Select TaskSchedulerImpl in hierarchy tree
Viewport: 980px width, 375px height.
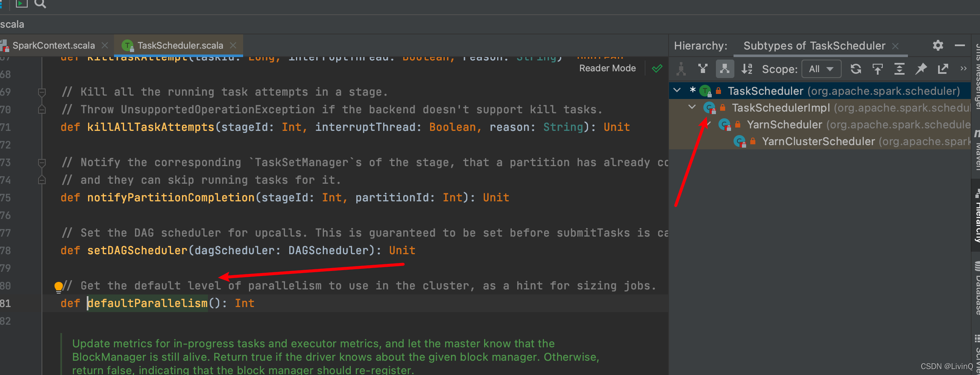coord(820,108)
